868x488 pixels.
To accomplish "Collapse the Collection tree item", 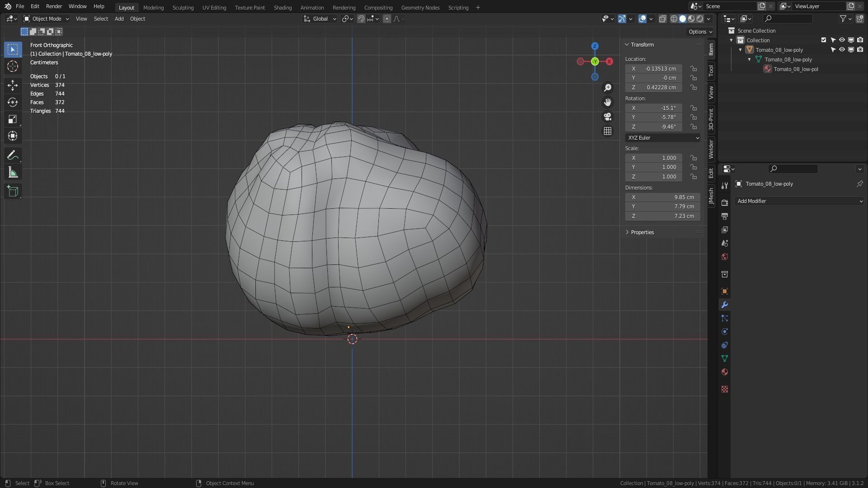I will click(731, 40).
